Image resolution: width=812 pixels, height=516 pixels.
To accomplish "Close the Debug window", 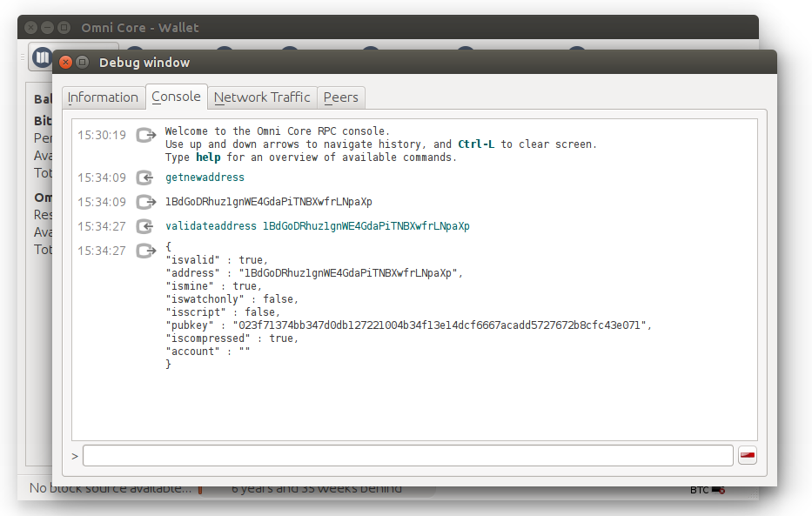I will [x=66, y=63].
